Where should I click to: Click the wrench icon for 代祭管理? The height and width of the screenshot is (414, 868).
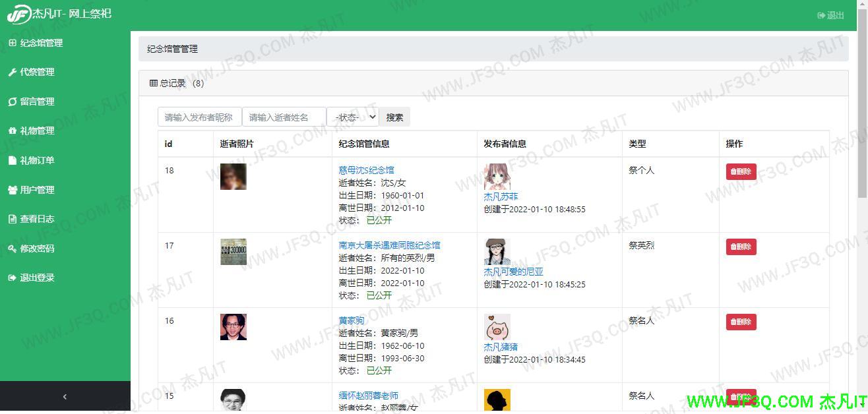point(12,73)
